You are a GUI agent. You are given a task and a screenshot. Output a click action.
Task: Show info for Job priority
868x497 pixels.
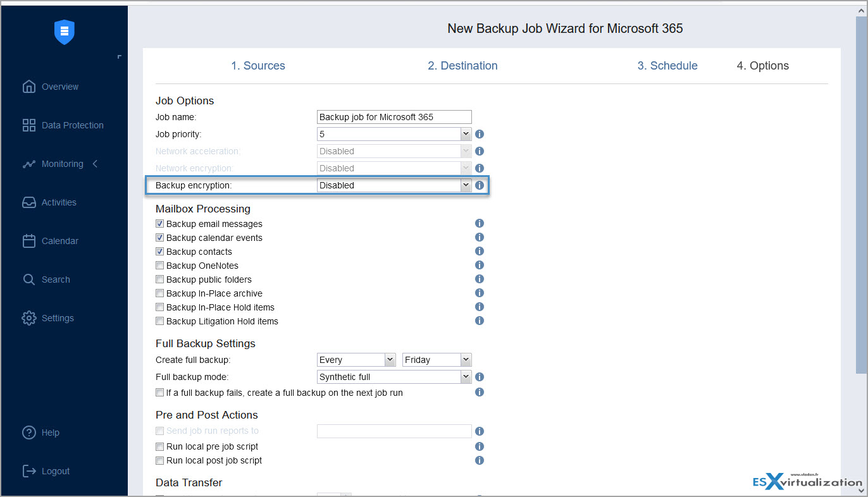pos(480,134)
